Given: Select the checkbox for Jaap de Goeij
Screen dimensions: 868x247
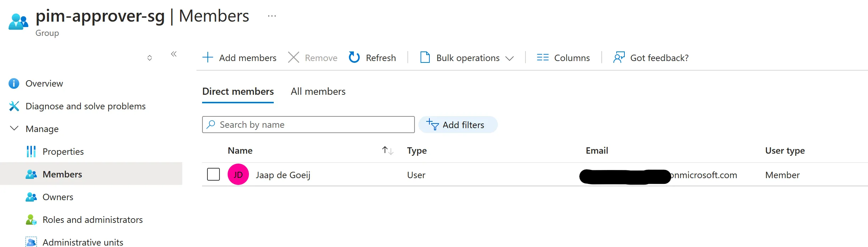Looking at the screenshot, I should pyautogui.click(x=213, y=175).
